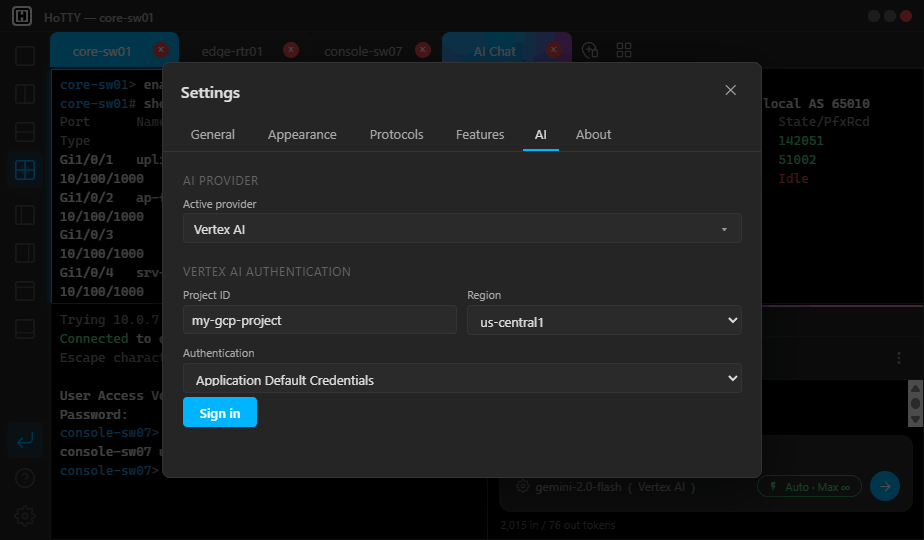This screenshot has height=540, width=924.
Task: Pick the narrow-right-panel layout icon
Action: [x=25, y=253]
